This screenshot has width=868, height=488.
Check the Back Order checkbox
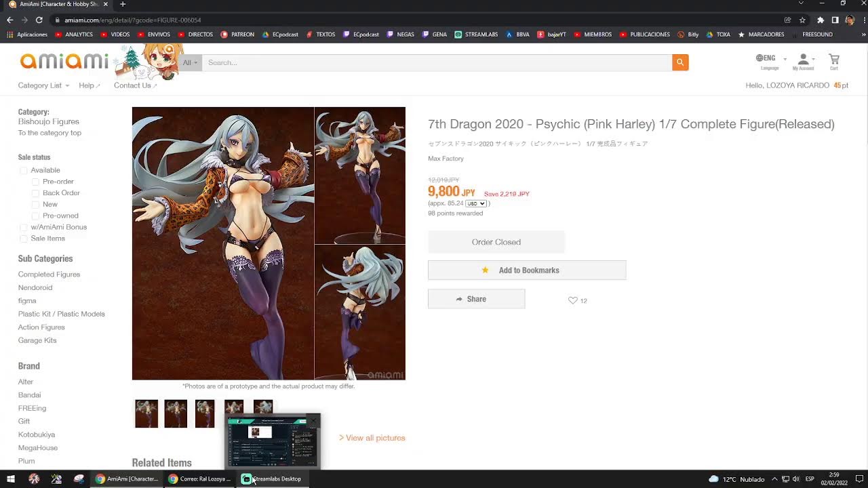click(35, 193)
